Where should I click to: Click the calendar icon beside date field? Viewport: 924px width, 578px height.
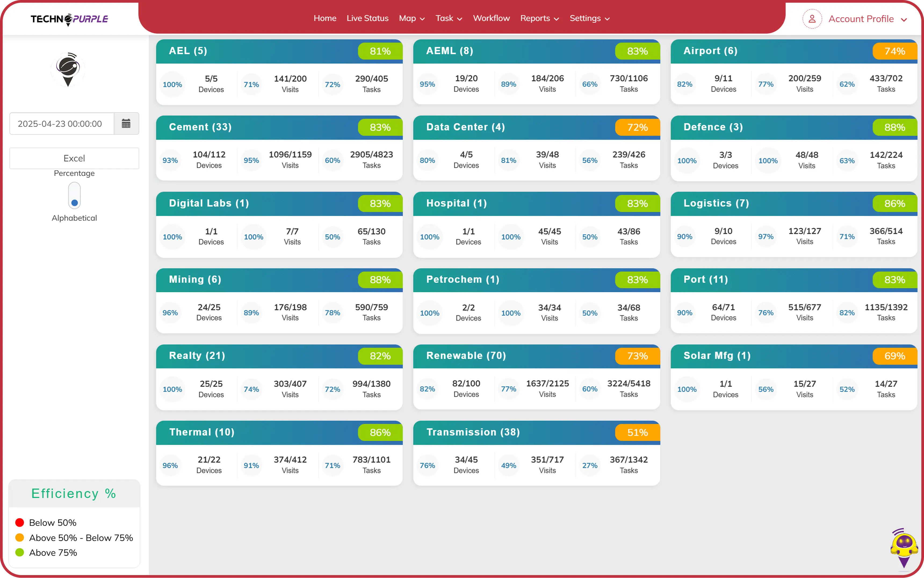pos(126,124)
